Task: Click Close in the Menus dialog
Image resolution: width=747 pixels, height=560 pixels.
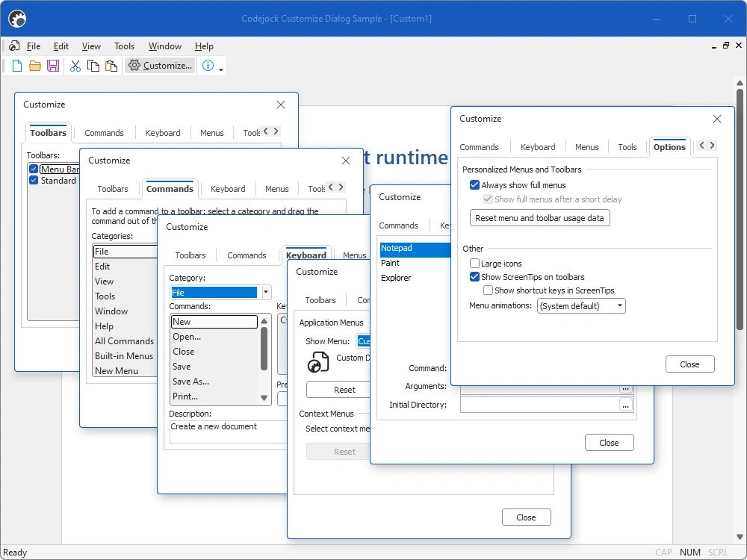Action: tap(526, 517)
